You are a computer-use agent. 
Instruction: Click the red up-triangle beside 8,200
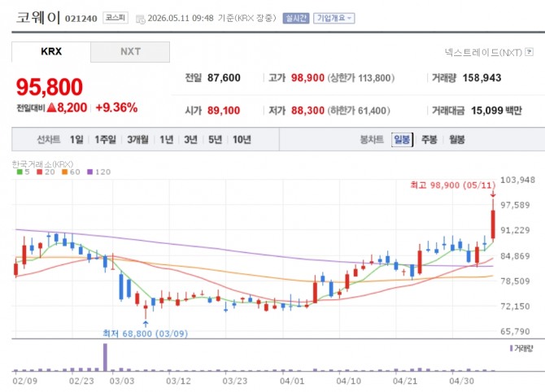click(x=51, y=107)
